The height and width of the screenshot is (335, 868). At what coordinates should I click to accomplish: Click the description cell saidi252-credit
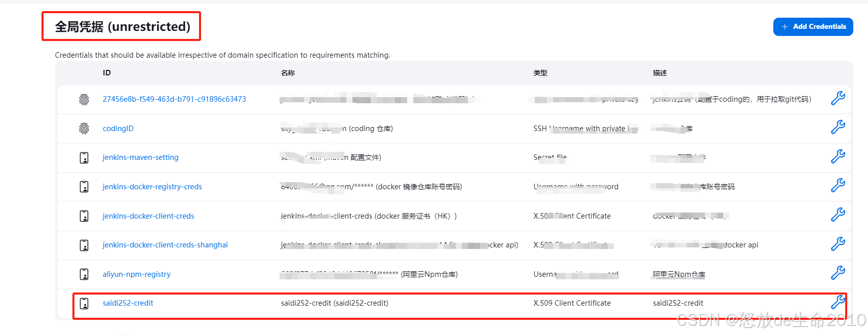pyautogui.click(x=678, y=303)
